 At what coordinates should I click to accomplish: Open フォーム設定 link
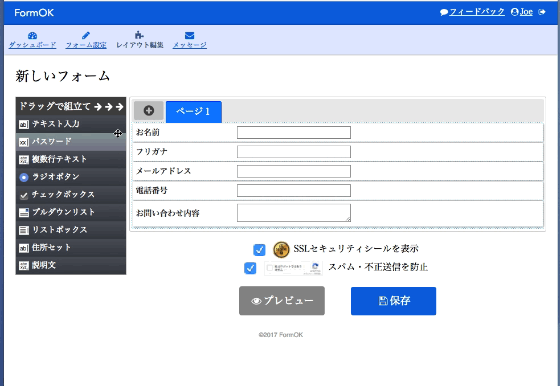click(x=86, y=45)
